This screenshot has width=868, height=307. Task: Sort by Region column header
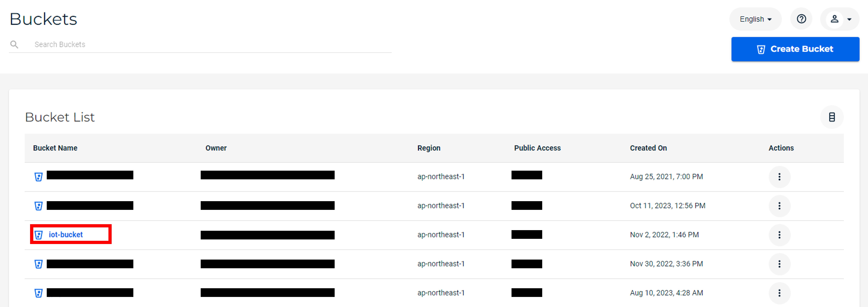coord(429,148)
